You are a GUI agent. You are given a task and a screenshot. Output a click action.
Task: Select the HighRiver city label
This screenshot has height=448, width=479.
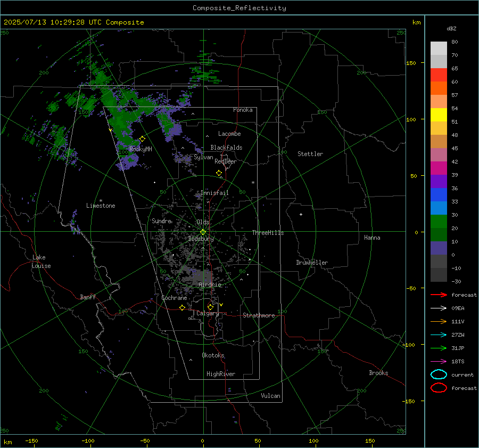point(221,374)
